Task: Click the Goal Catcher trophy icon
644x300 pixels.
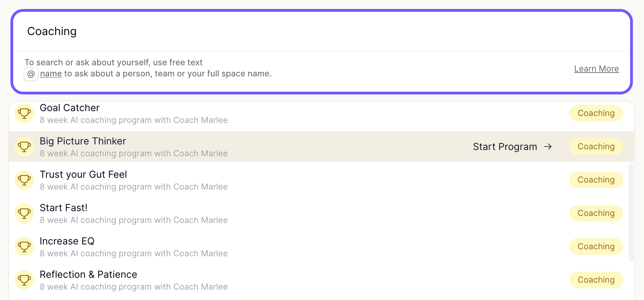Action: pyautogui.click(x=24, y=113)
